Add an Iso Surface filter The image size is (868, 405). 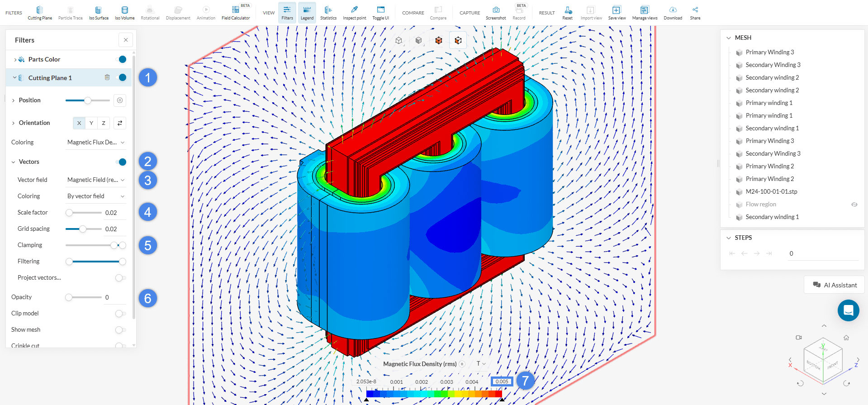(99, 13)
